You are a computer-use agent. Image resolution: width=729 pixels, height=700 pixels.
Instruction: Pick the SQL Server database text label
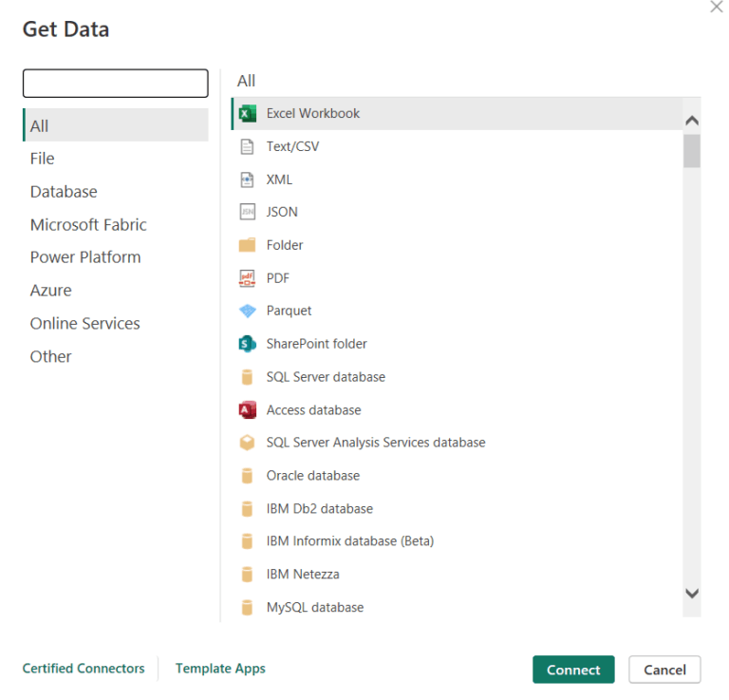[326, 377]
